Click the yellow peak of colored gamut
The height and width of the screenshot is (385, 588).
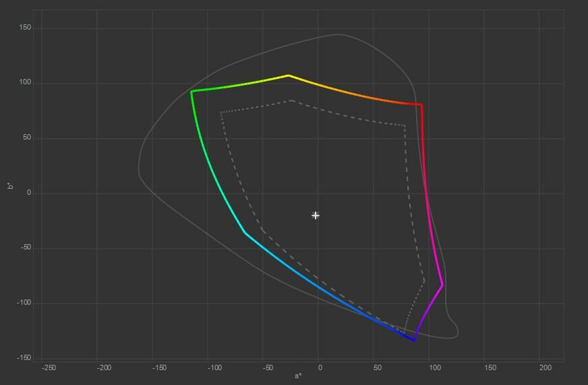click(289, 76)
